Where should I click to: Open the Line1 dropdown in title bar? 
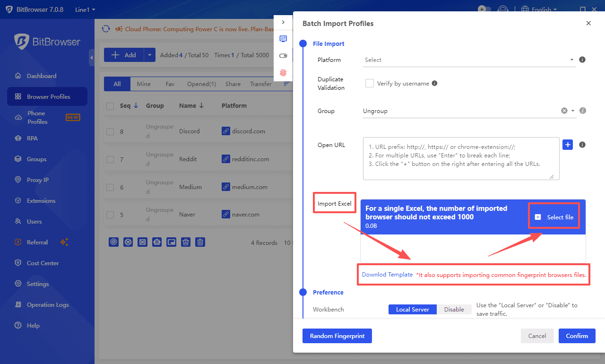click(x=85, y=9)
